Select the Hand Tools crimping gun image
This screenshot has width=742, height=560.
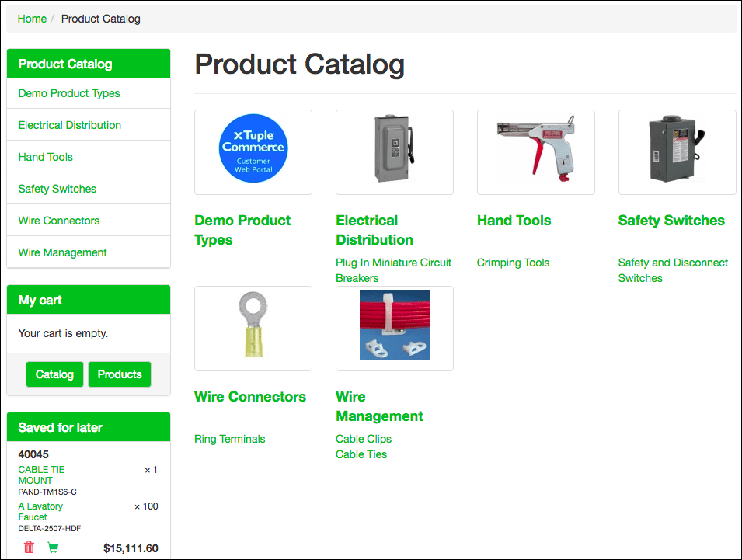(535, 151)
